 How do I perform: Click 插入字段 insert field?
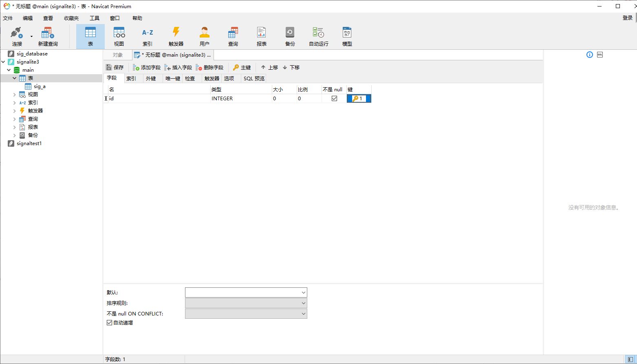(x=178, y=67)
